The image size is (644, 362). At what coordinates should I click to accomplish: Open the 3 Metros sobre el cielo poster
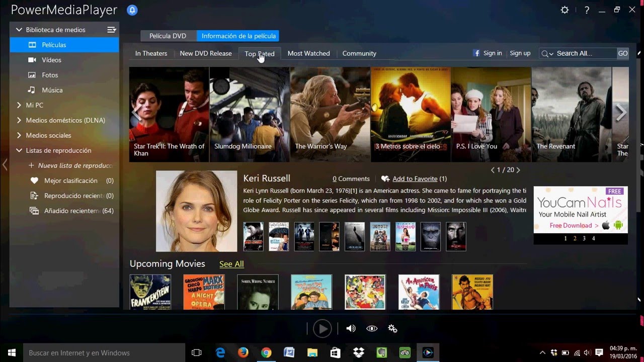coord(411,114)
